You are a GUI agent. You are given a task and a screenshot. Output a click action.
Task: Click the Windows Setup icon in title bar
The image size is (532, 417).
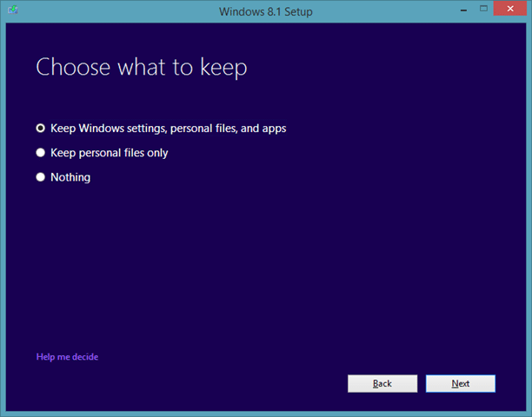13,10
